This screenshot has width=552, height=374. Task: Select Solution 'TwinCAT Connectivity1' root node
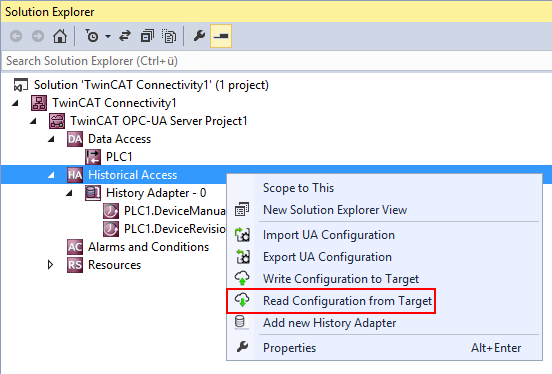[x=151, y=85]
